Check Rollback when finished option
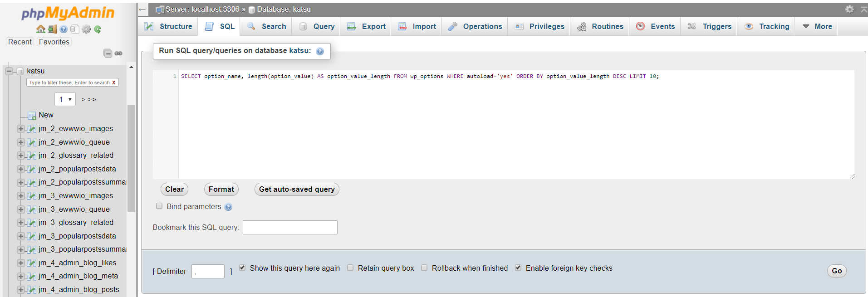Screen dimensions: 868x297 pyautogui.click(x=424, y=268)
